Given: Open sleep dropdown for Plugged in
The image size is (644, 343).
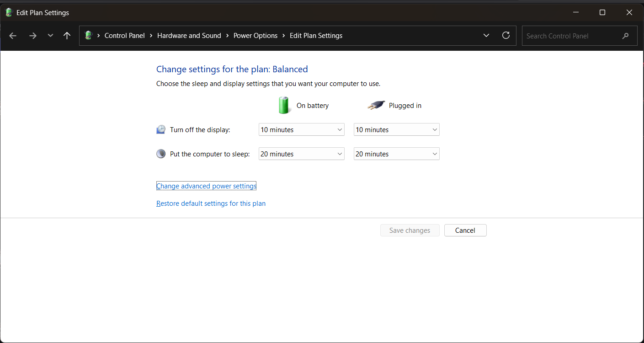Looking at the screenshot, I should pyautogui.click(x=397, y=154).
